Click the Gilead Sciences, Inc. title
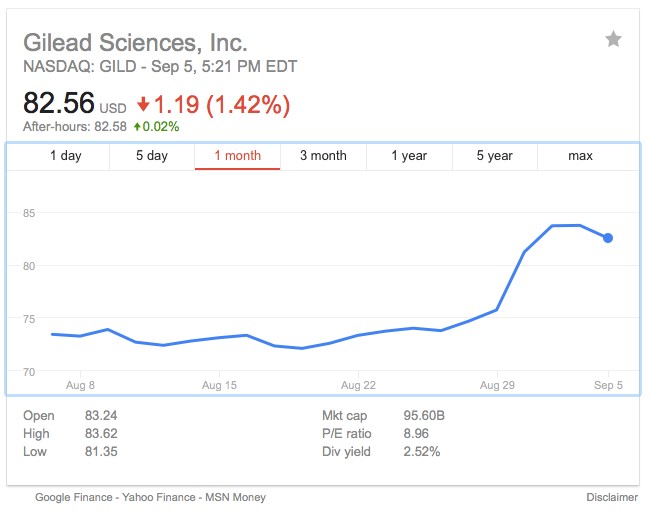 click(134, 43)
